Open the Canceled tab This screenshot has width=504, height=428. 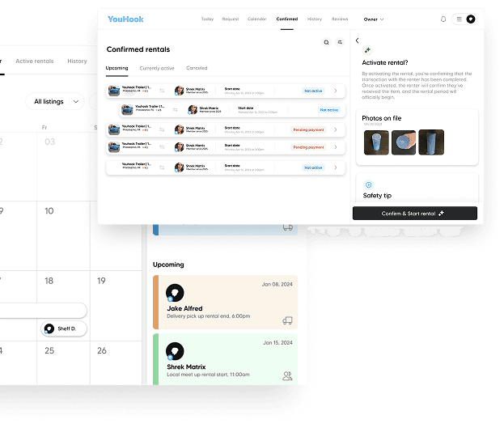197,68
